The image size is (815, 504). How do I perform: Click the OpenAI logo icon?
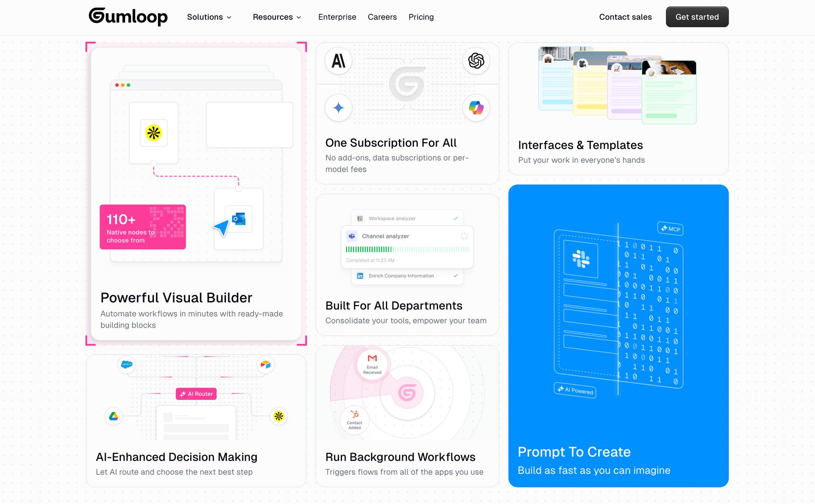[476, 61]
